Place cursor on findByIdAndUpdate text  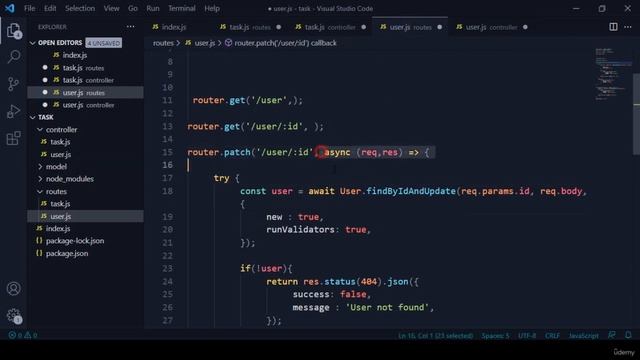[411, 191]
